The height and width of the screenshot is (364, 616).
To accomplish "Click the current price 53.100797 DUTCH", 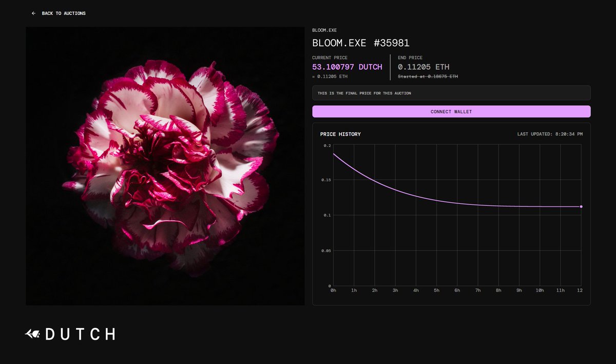I will [x=347, y=67].
